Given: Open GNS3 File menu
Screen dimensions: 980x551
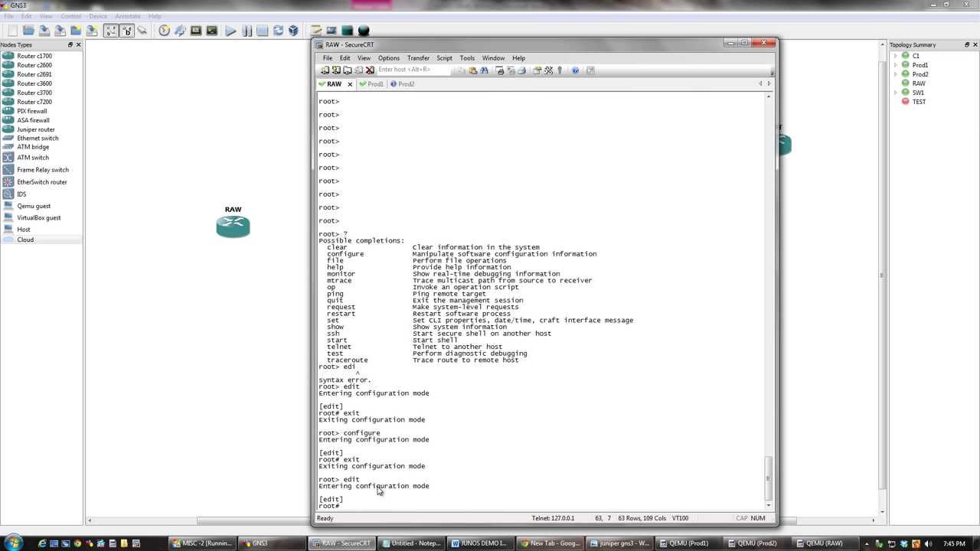Looking at the screenshot, I should (8, 16).
